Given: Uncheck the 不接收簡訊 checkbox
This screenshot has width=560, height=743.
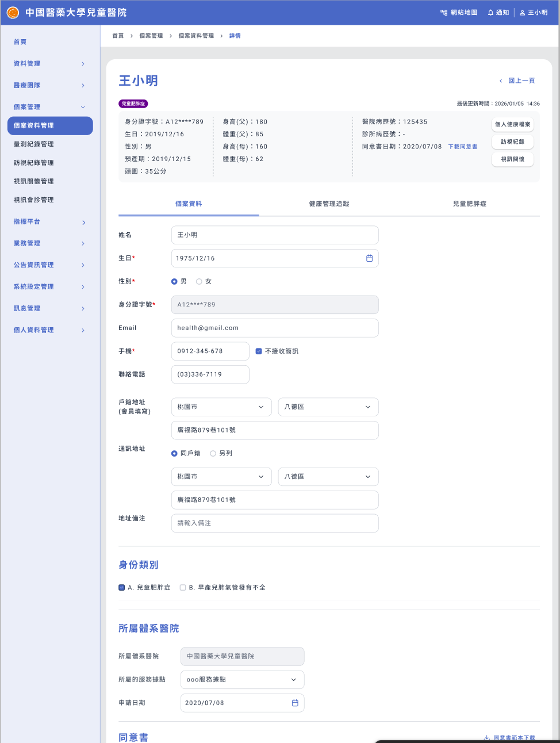Looking at the screenshot, I should [259, 351].
